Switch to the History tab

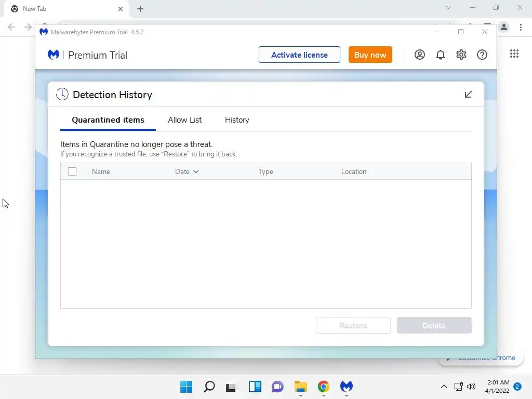(237, 120)
